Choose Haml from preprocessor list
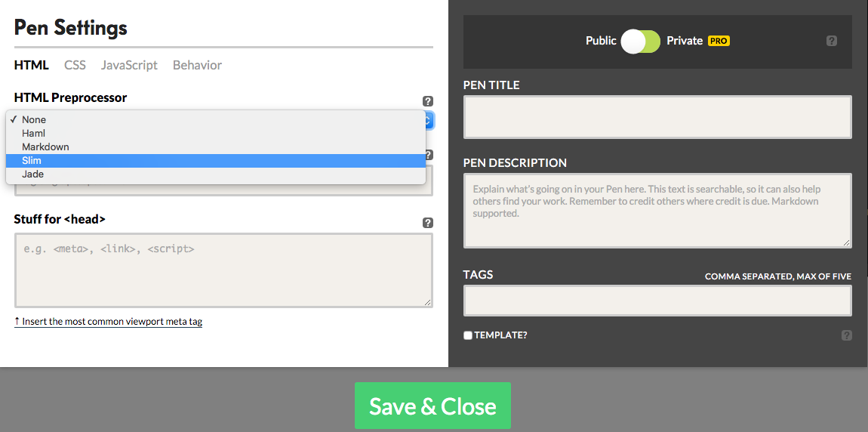This screenshot has width=868, height=432. coord(34,133)
